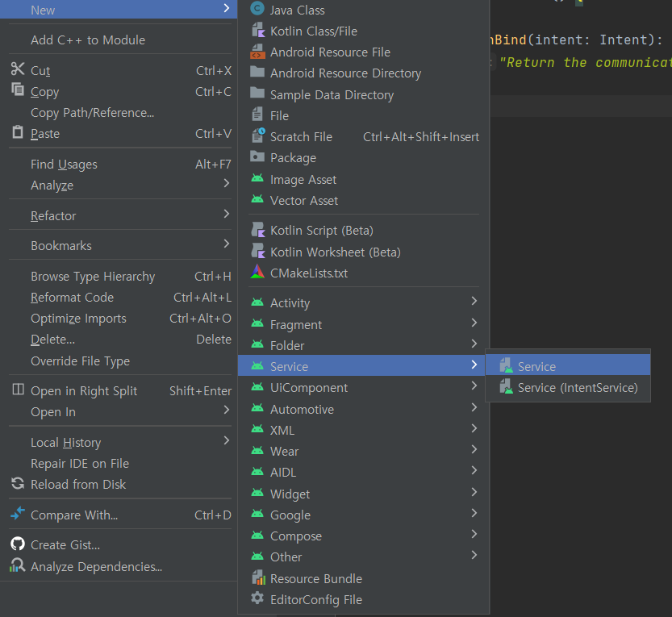Click the Paste clipboard icon

pyautogui.click(x=18, y=132)
